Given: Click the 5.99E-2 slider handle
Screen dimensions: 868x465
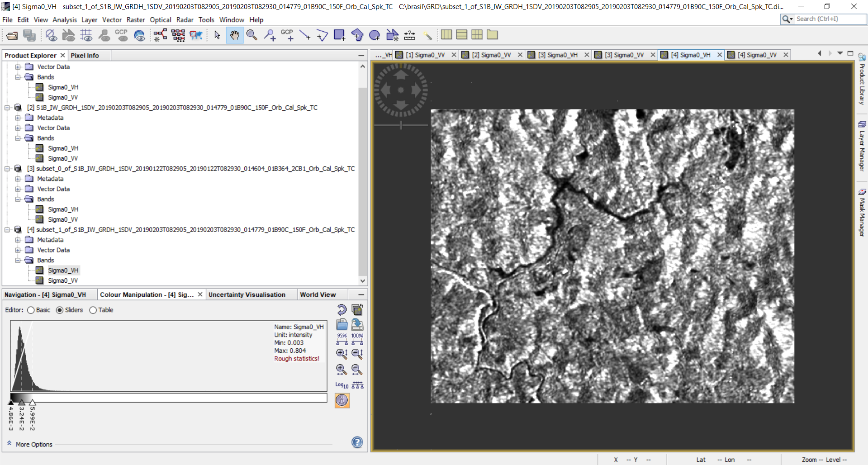Looking at the screenshot, I should tap(33, 402).
